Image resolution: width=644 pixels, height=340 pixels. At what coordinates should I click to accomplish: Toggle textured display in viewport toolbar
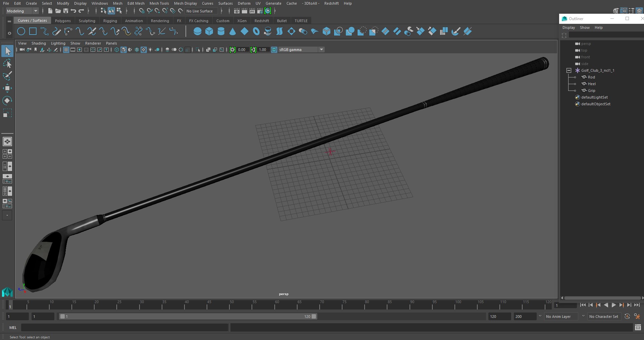[x=144, y=50]
